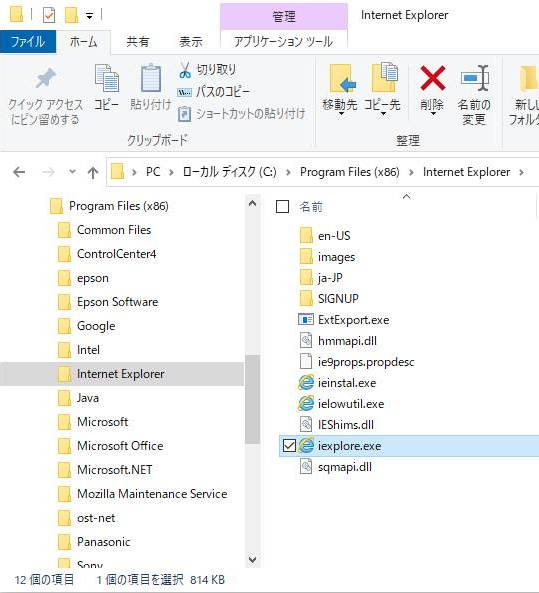This screenshot has width=539, height=593.
Task: Click the Up one level arrow
Action: point(93,173)
